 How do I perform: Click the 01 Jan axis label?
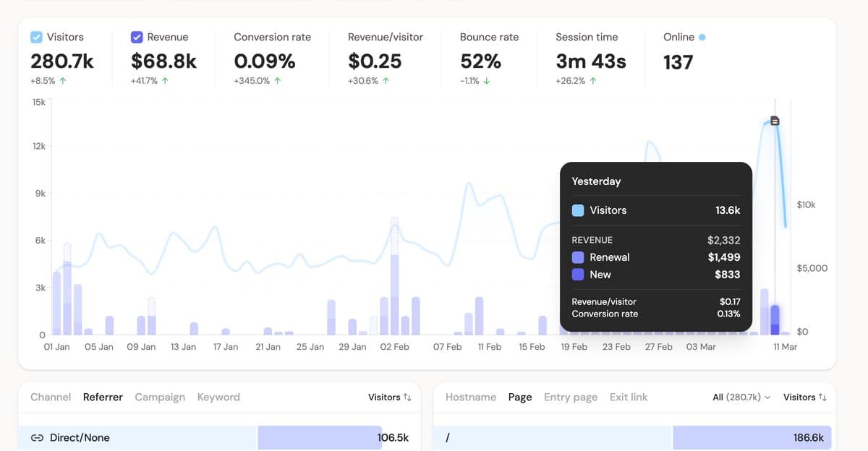[x=57, y=347]
